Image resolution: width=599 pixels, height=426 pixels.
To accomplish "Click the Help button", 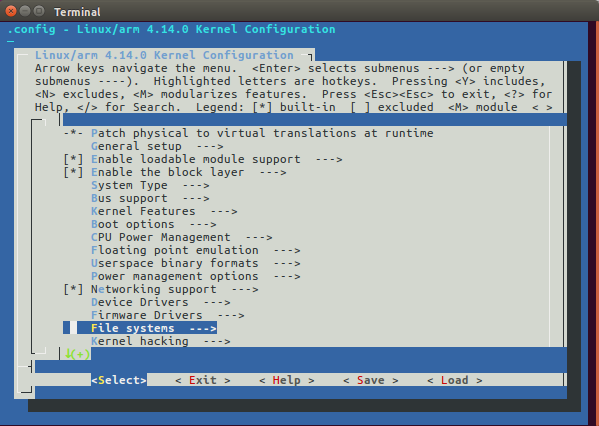I will tap(287, 380).
